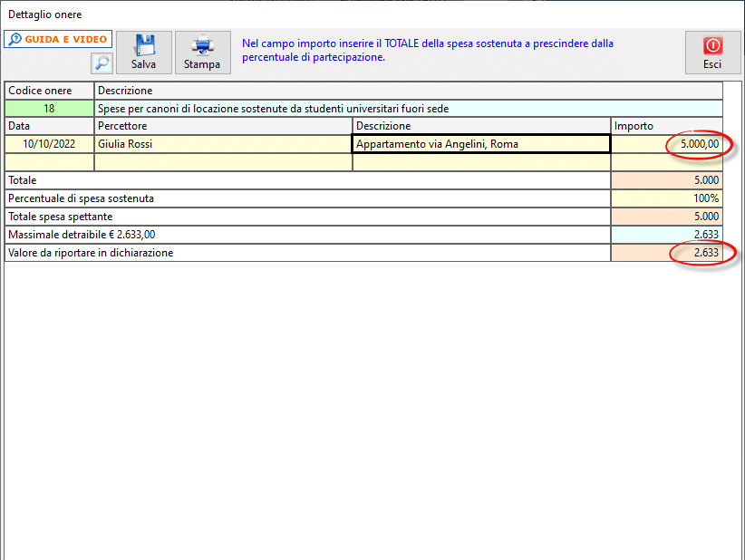This screenshot has height=560, width=745.
Task: Click the empty Data cell in second row
Action: click(x=50, y=162)
